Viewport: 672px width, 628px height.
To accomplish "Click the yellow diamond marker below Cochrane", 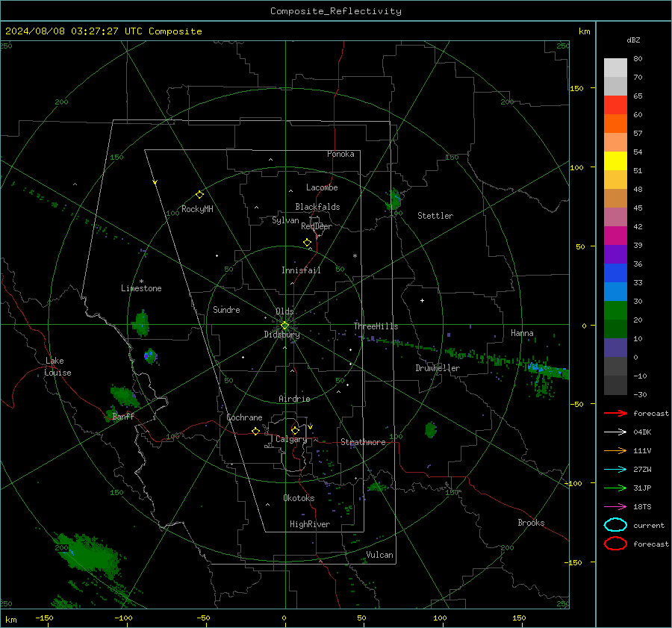I will point(255,431).
